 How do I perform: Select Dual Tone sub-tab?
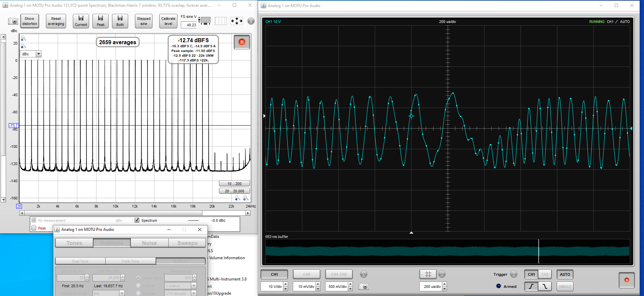[x=80, y=261]
